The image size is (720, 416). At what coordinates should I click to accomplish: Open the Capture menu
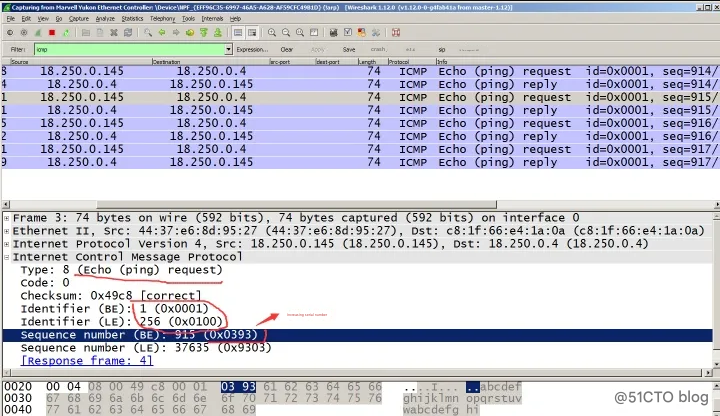tap(79, 19)
